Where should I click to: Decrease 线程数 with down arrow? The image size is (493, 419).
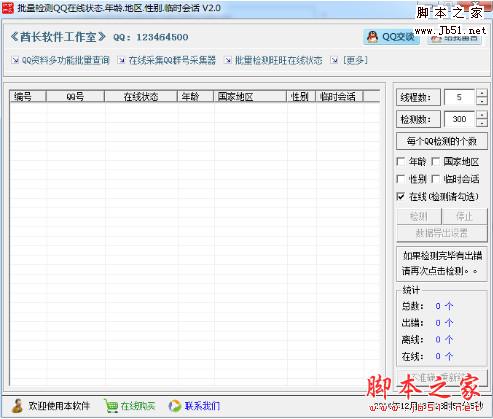482,101
